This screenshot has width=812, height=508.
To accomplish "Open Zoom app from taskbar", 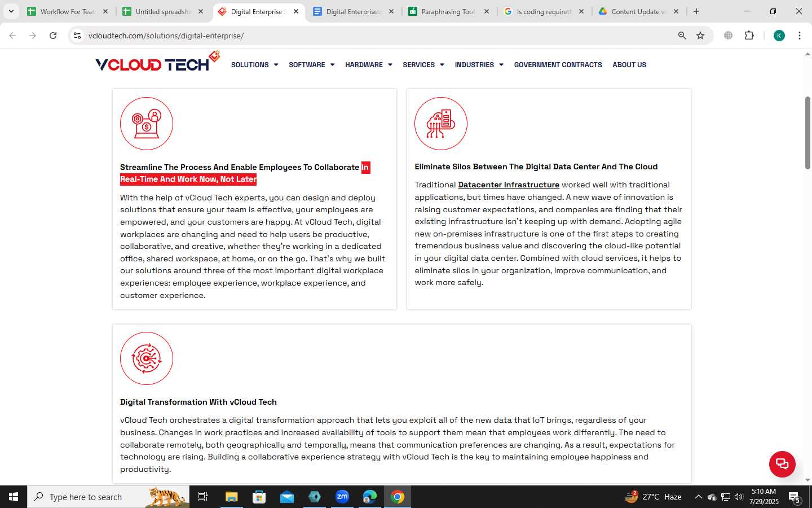I will pyautogui.click(x=342, y=497).
